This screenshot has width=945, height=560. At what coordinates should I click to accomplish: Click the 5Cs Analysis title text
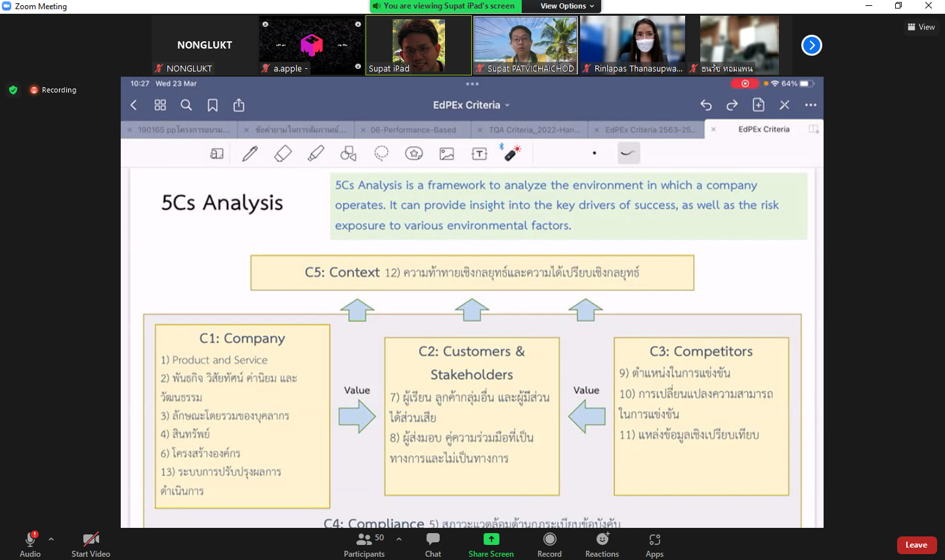tap(222, 203)
